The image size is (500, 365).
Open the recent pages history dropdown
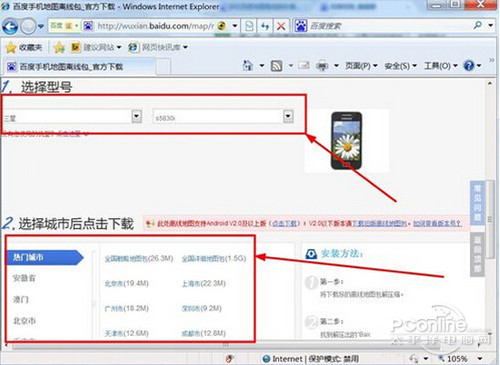click(41, 26)
